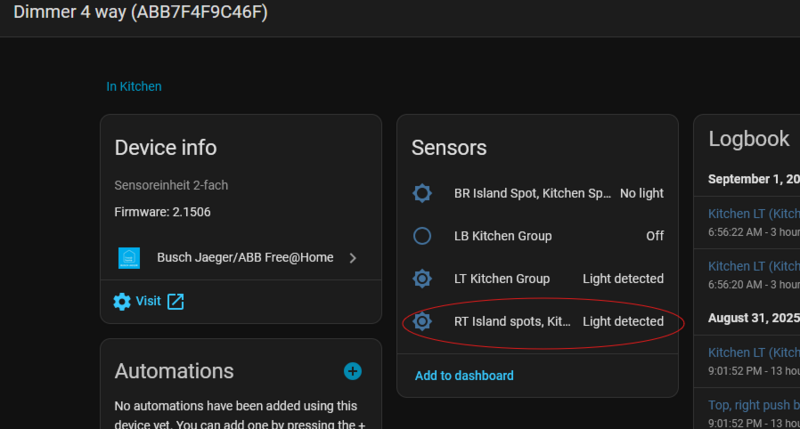
Task: Click Add to dashboard in Sensors
Action: (464, 376)
